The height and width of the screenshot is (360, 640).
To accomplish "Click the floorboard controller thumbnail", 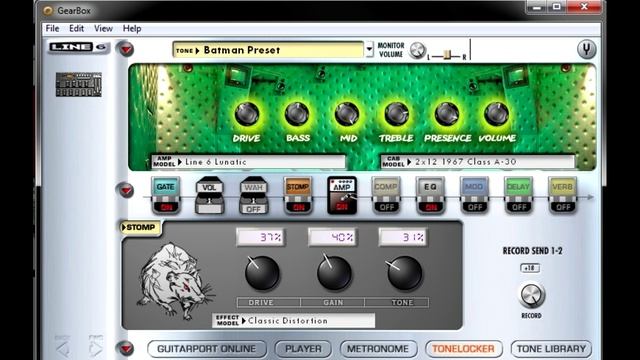I will click(79, 84).
